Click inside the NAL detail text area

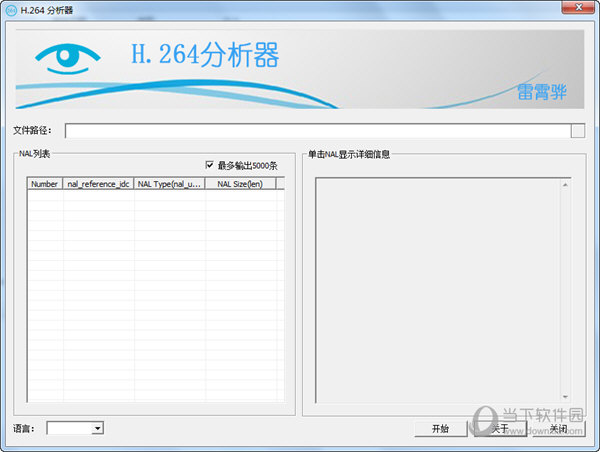438,290
